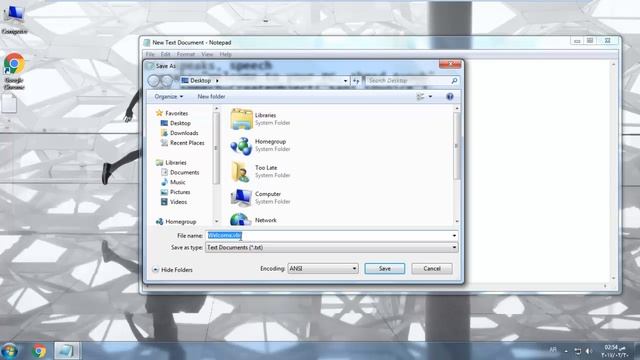Open the Too Late user folder icon
The image size is (640, 360).
[x=241, y=172]
